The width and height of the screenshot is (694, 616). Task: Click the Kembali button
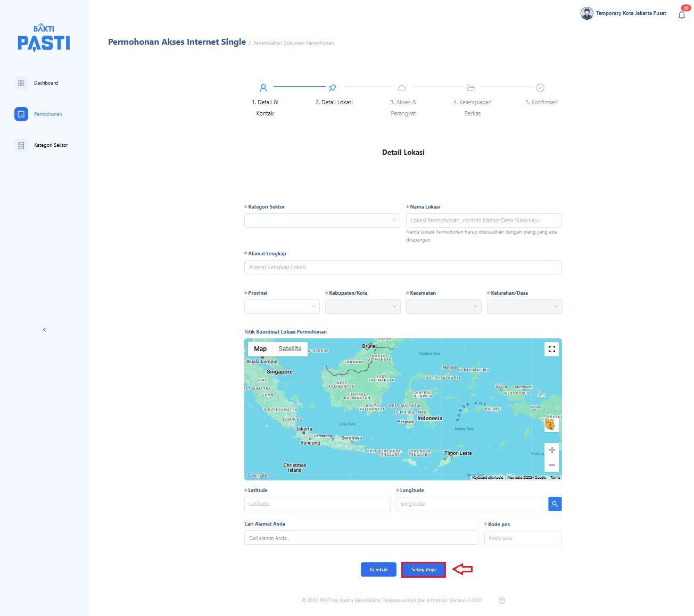378,570
